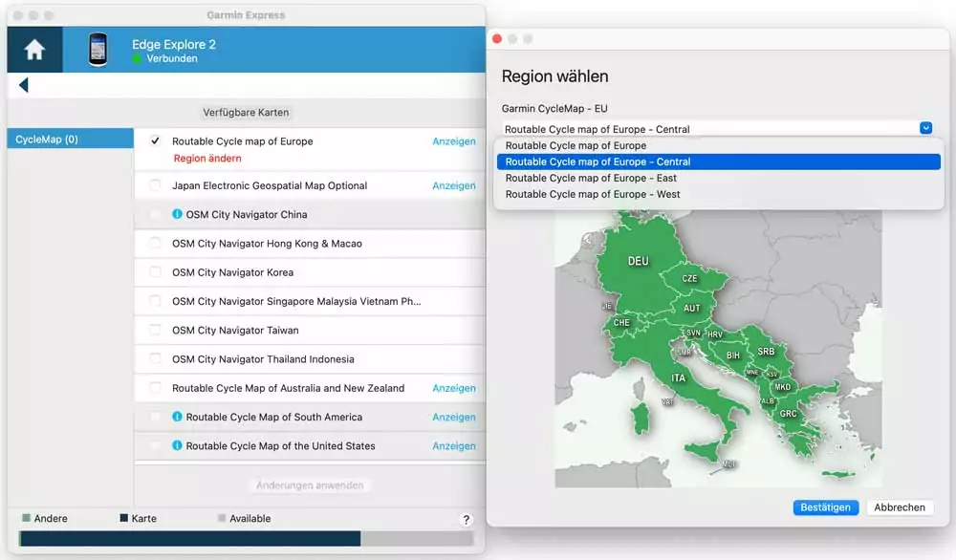Open info icon for Cycle Map of United States
The height and width of the screenshot is (560, 956).
tap(177, 445)
